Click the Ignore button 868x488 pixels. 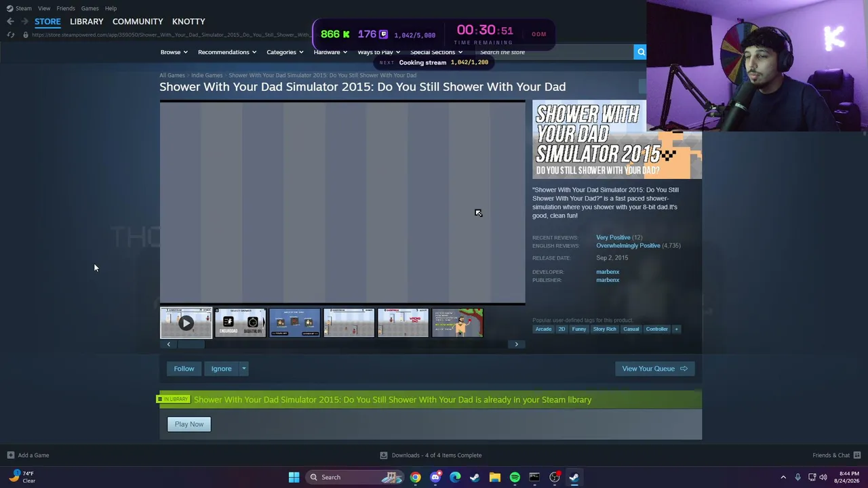(221, 369)
